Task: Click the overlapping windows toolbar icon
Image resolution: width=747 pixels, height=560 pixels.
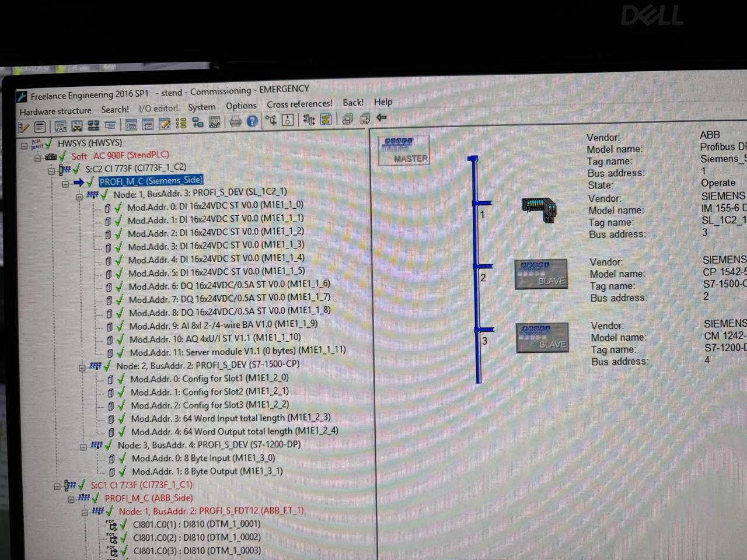Action: click(x=348, y=118)
